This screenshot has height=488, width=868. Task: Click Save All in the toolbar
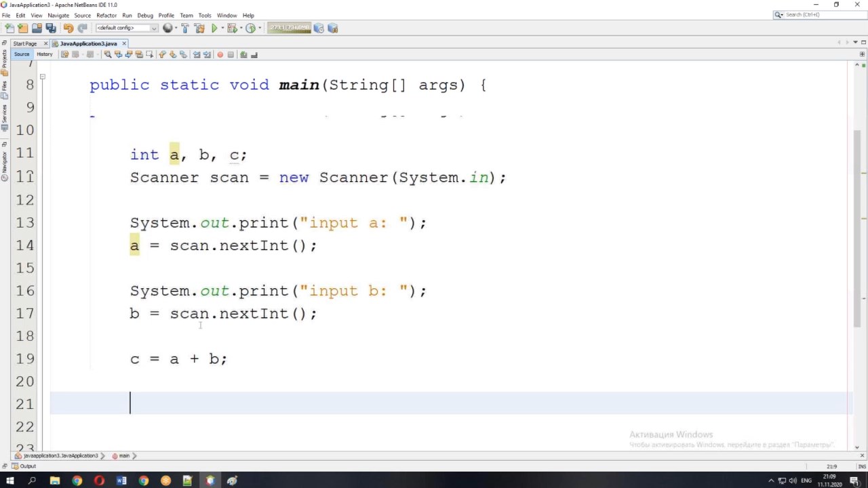[50, 28]
